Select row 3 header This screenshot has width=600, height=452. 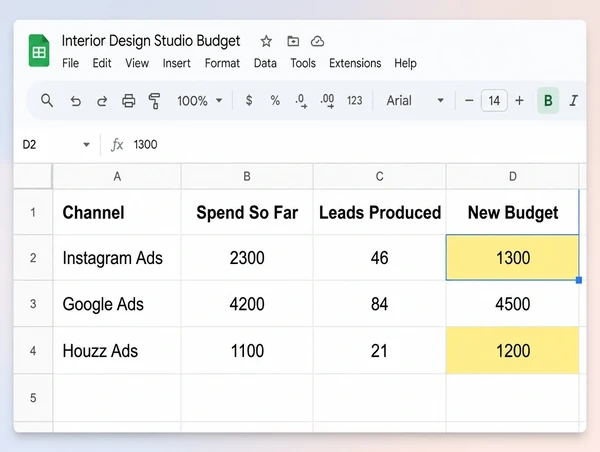[33, 304]
